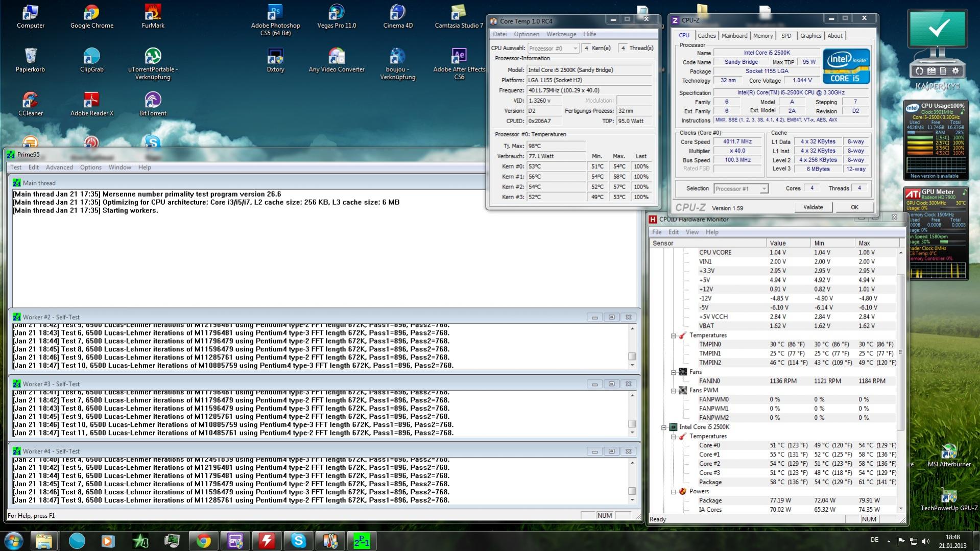Select the CCleaner desktop icon
The width and height of the screenshot is (980, 551).
point(30,104)
